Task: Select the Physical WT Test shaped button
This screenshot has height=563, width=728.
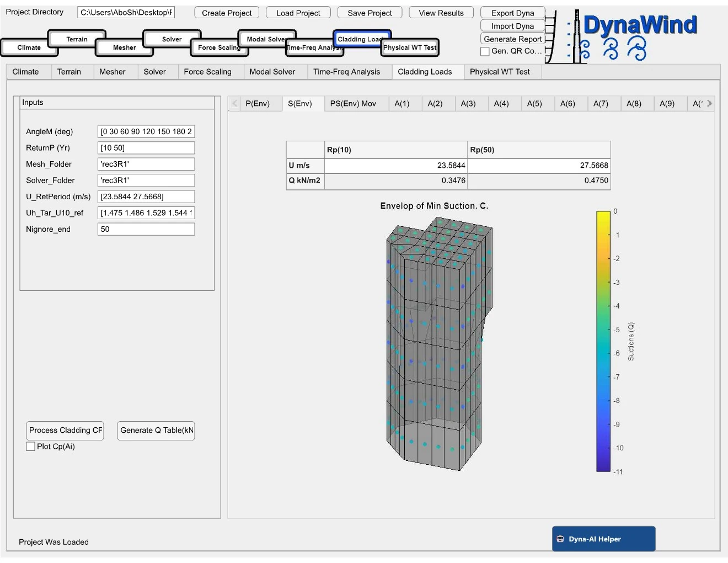Action: click(409, 47)
